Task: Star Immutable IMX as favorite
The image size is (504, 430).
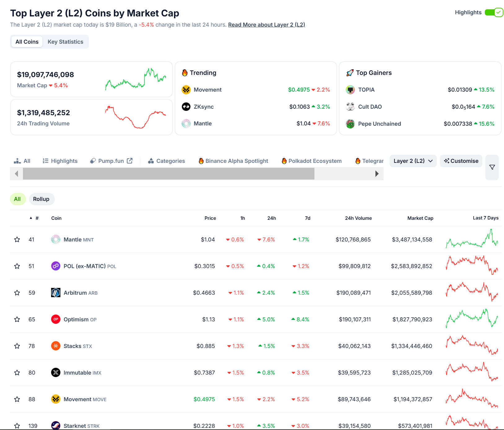Action: (x=17, y=373)
